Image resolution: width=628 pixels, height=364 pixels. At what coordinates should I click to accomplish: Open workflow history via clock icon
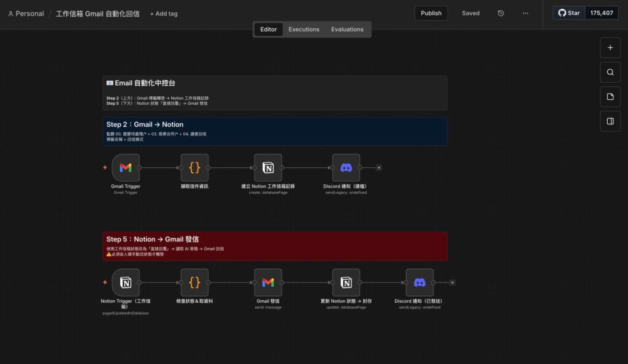click(x=501, y=13)
